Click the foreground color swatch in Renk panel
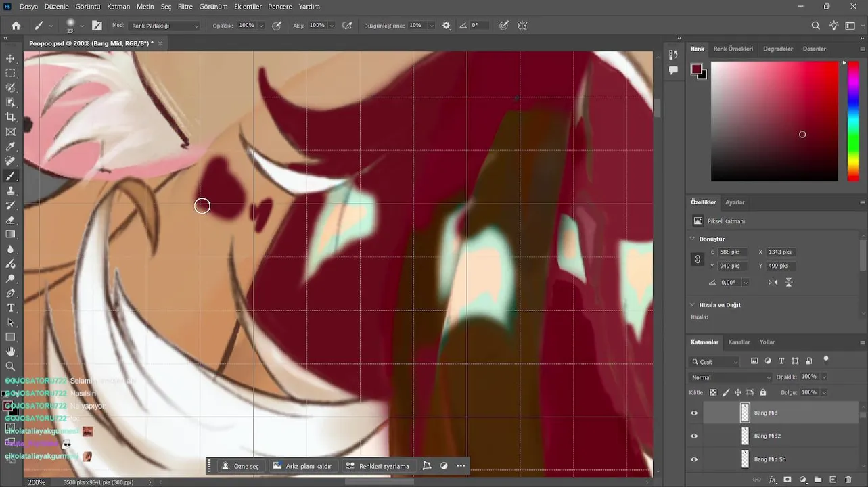The height and width of the screenshot is (487, 868). (696, 68)
